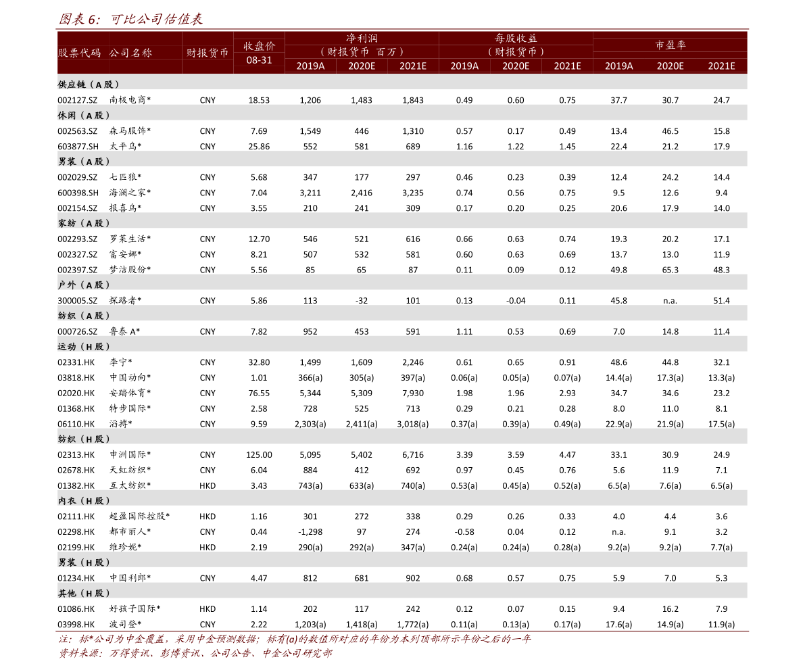Image resolution: width=805 pixels, height=672 pixels.
Task: Select company name 申洲国际*
Action: pos(130,454)
